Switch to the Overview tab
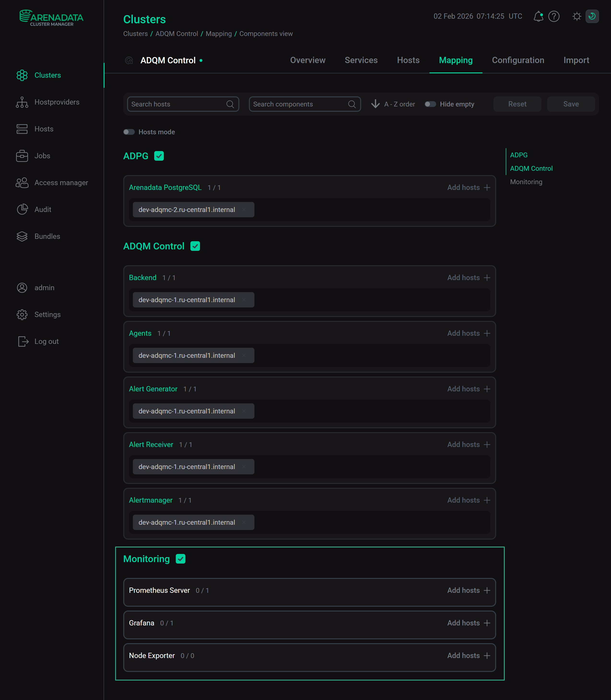This screenshot has height=700, width=611. click(308, 60)
